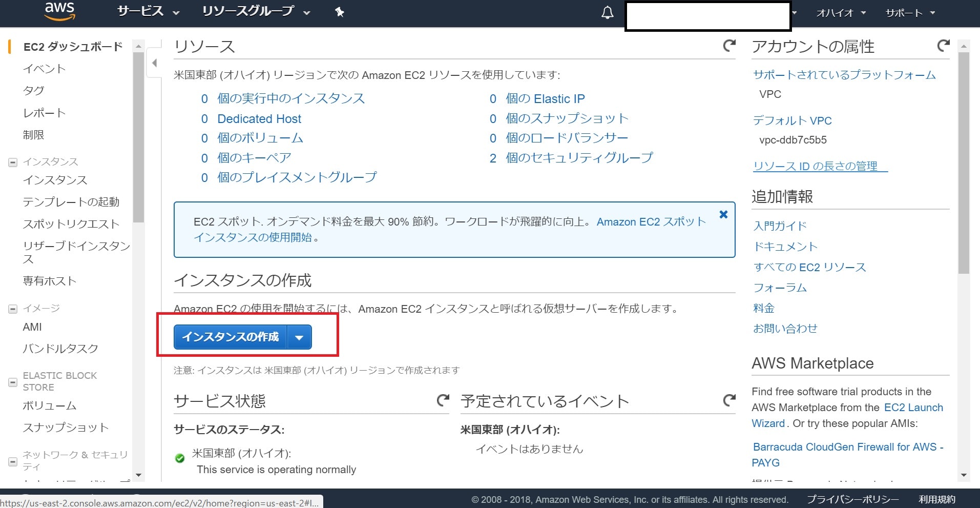Open 専有ホスト in sidebar

click(x=50, y=281)
